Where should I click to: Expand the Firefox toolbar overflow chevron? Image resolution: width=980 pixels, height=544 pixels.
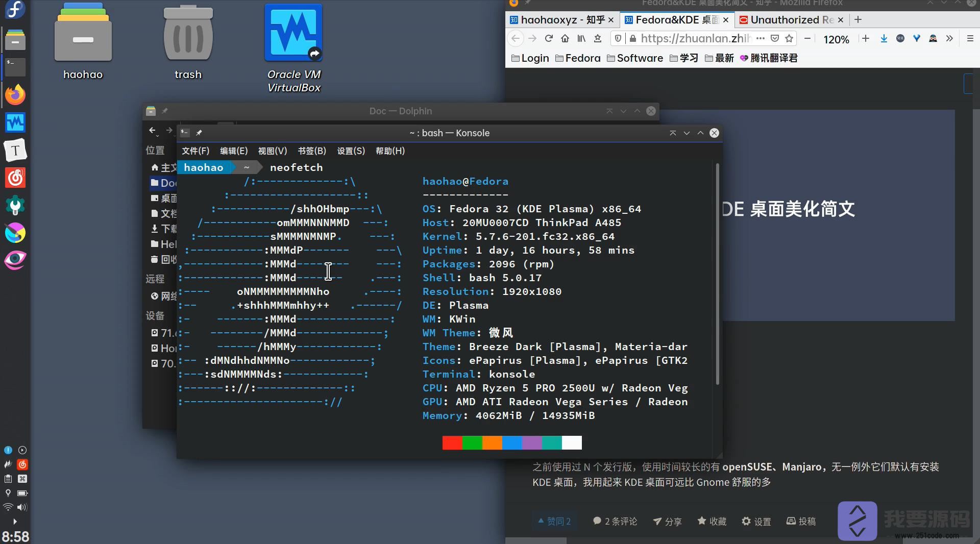click(x=949, y=39)
